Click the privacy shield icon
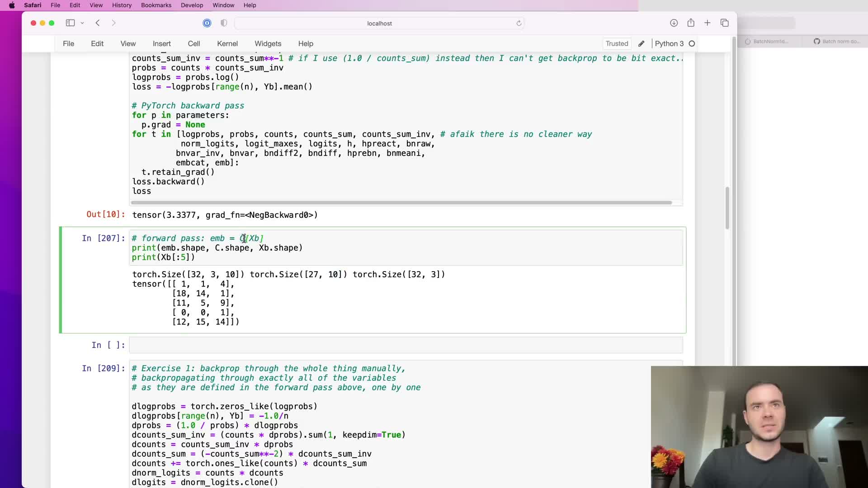 click(x=224, y=23)
